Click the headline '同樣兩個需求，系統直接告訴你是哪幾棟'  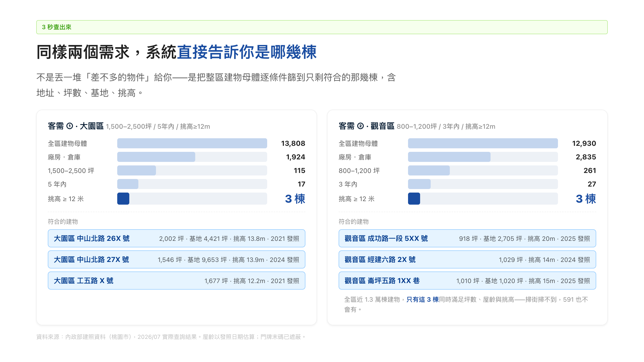pyautogui.click(x=176, y=52)
